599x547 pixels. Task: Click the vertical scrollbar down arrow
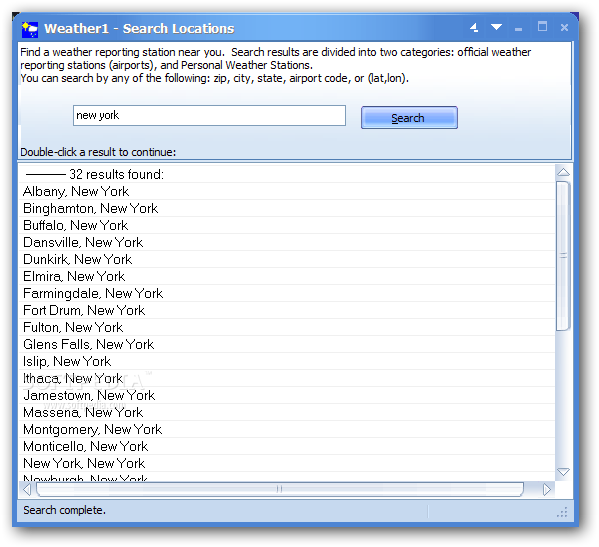tap(563, 472)
